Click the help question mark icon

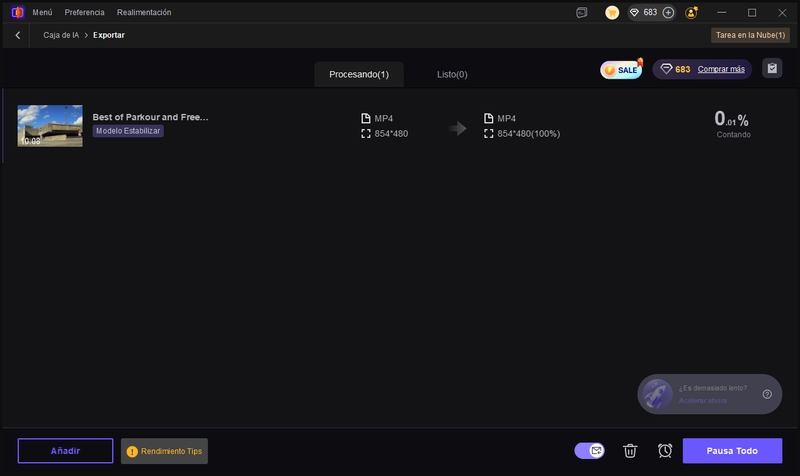[767, 394]
